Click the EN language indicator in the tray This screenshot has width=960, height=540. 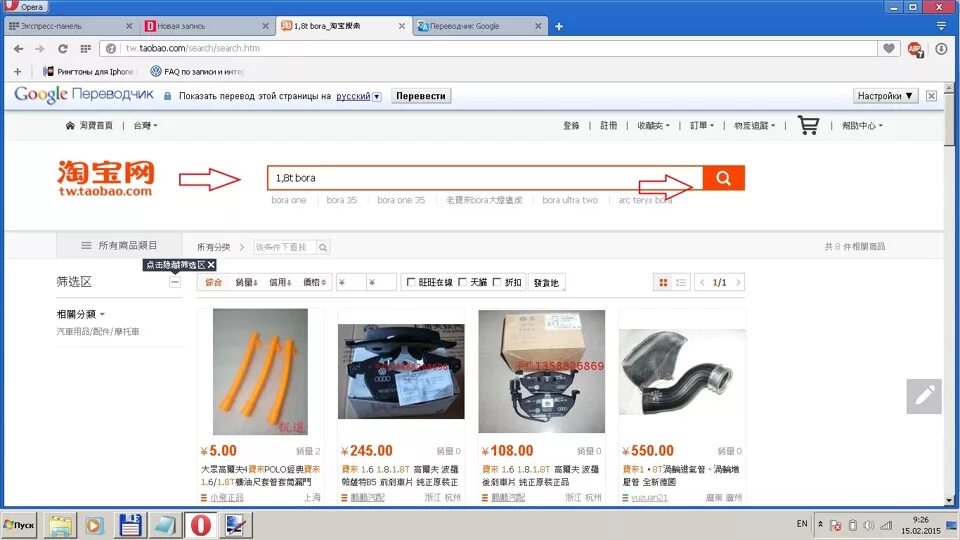802,523
